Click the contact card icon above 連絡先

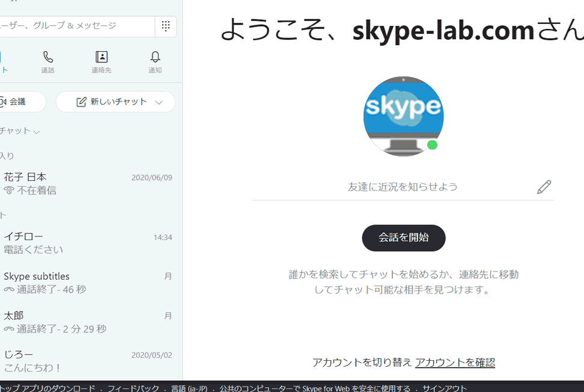(102, 57)
